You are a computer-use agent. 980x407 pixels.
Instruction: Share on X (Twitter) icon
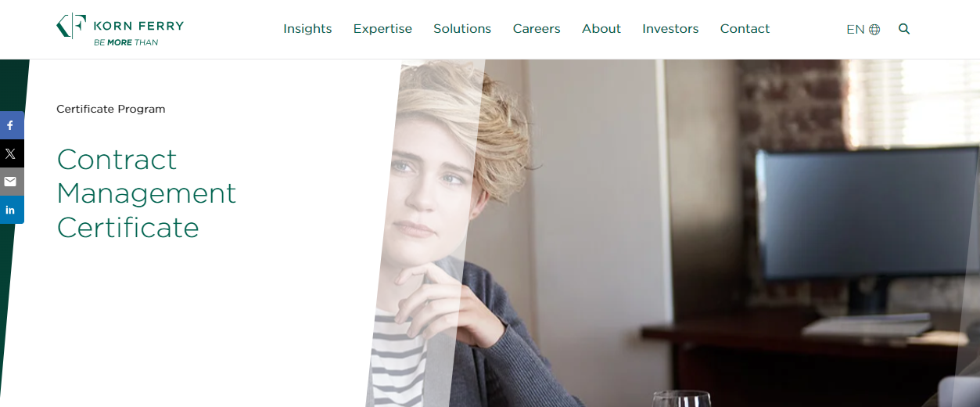11,153
